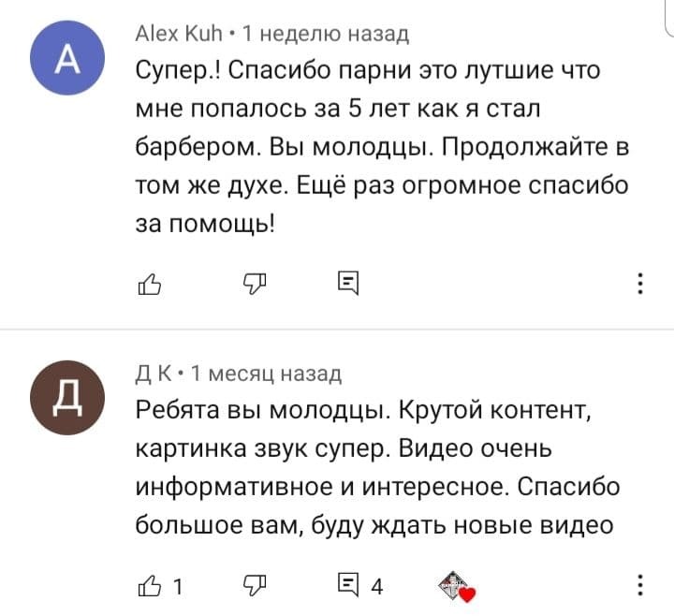
Task: Toggle dislike on Д К's comment
Action: pyautogui.click(x=255, y=587)
